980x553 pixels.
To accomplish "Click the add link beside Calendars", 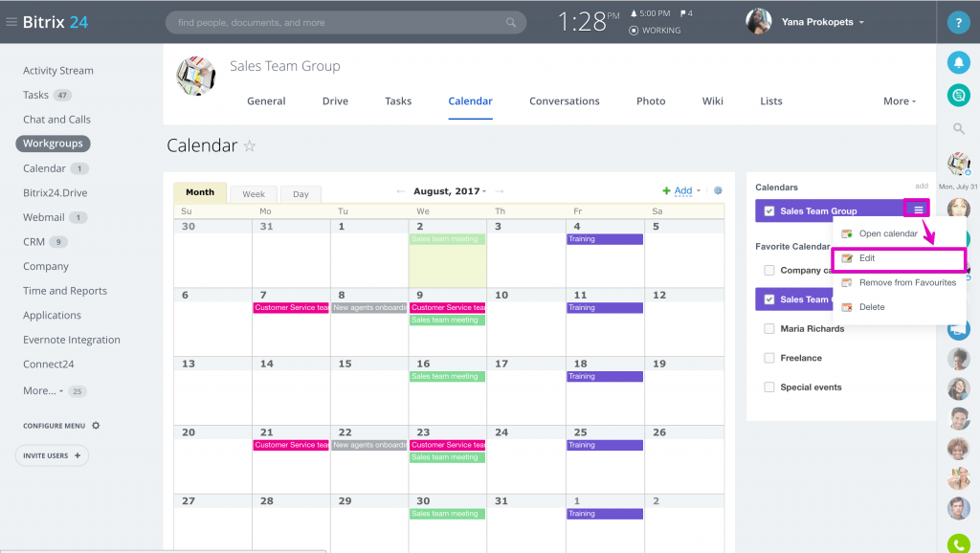I will [922, 187].
